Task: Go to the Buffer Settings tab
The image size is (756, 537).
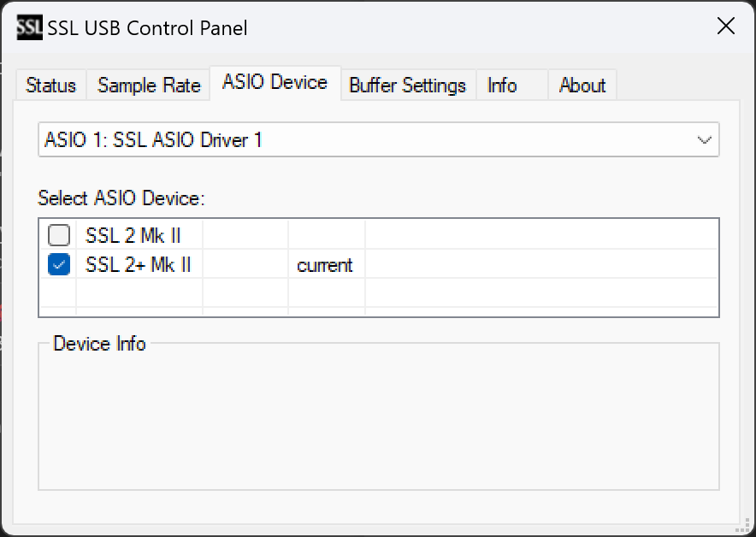Action: (408, 86)
